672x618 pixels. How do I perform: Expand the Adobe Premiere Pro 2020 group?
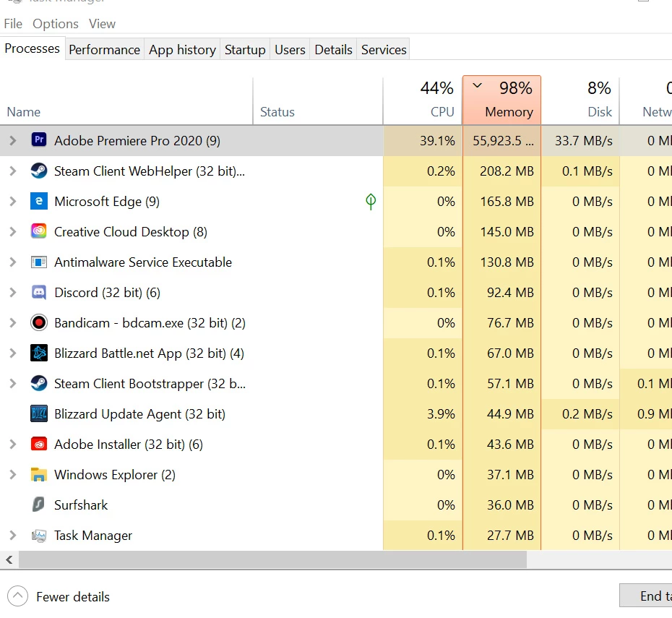[x=13, y=140]
